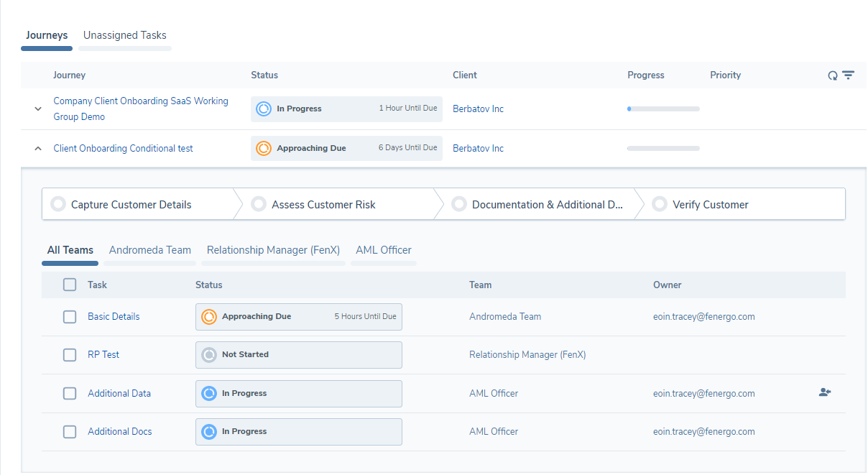Viewport: 868px width, 475px height.
Task: Select the Assess Customer Risk stage
Action: point(323,205)
